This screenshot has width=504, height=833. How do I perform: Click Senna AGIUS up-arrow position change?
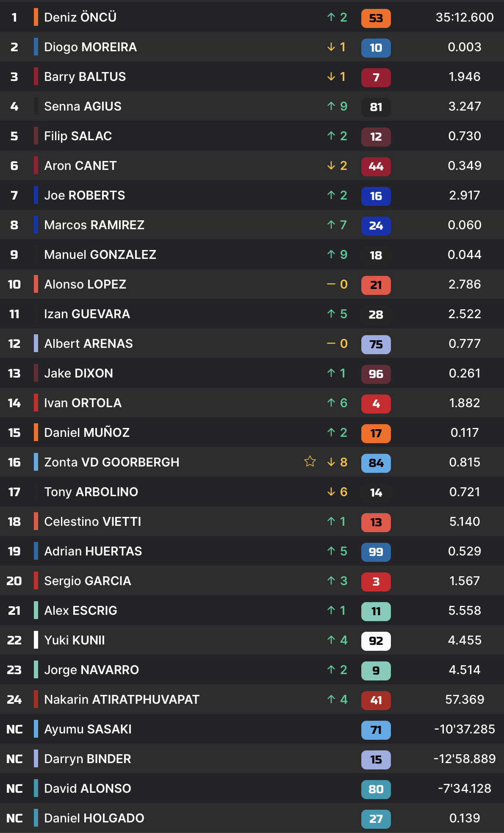click(337, 106)
